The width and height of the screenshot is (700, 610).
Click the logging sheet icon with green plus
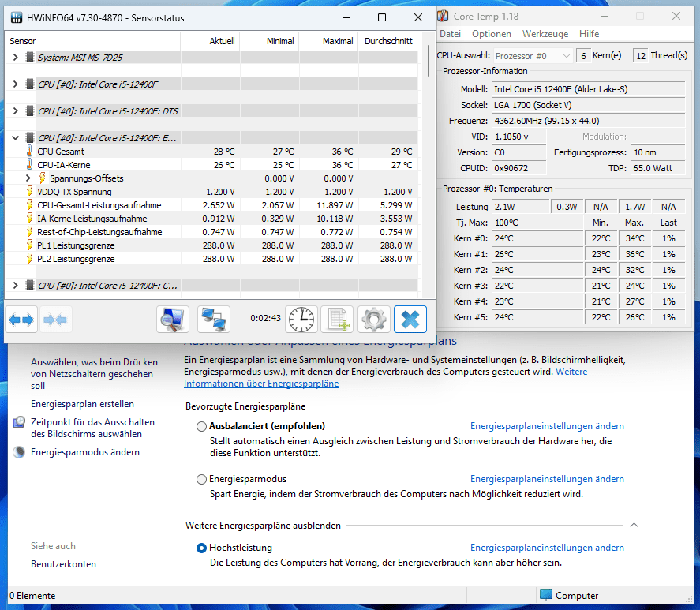338,320
